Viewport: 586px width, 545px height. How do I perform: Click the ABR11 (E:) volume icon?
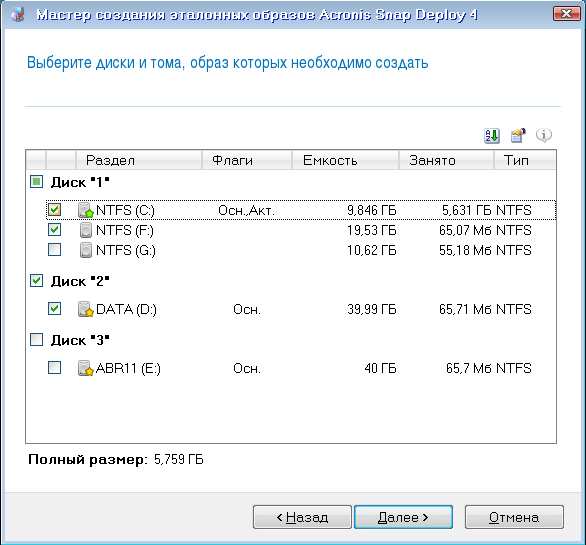point(86,368)
